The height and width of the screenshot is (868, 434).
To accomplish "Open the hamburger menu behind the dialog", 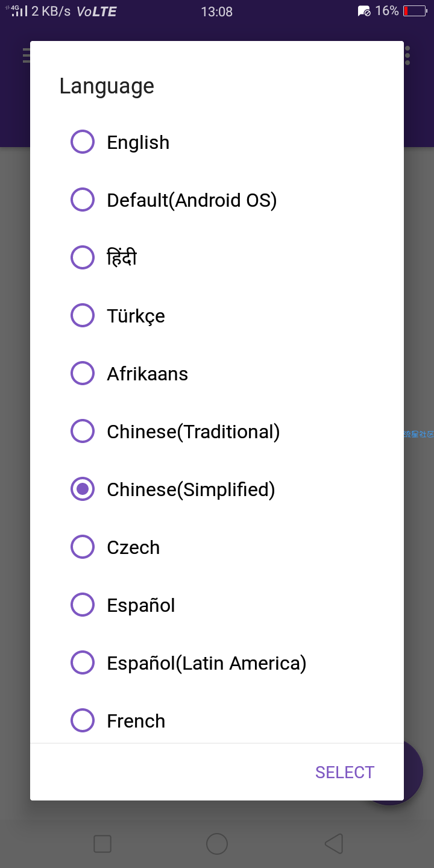I will [x=26, y=55].
